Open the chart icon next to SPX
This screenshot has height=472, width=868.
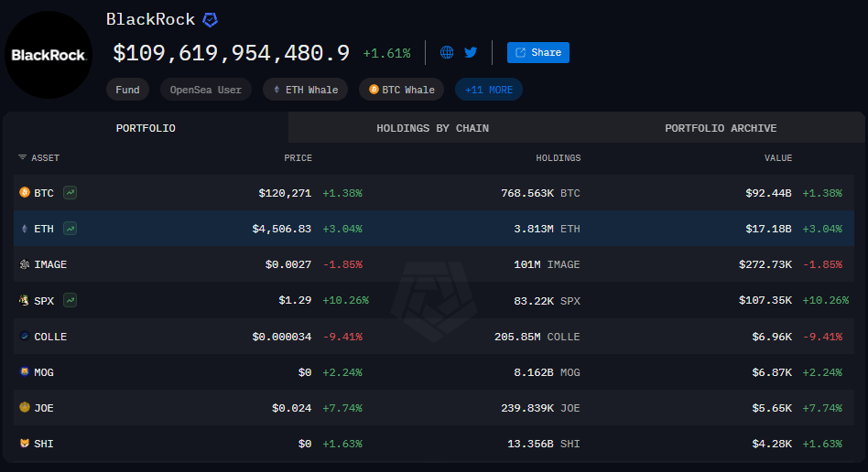(x=70, y=300)
